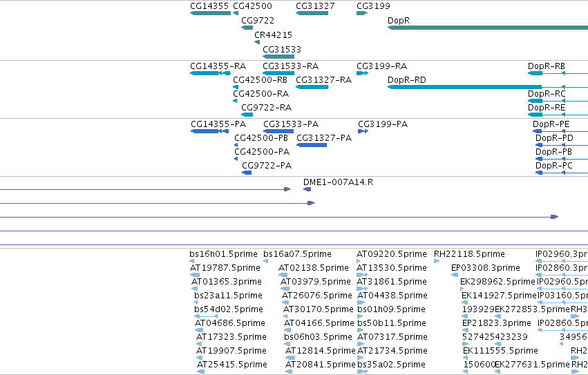Click the bs23a11.5prime EST label
Screen dimensions: 588x375
pyautogui.click(x=228, y=296)
